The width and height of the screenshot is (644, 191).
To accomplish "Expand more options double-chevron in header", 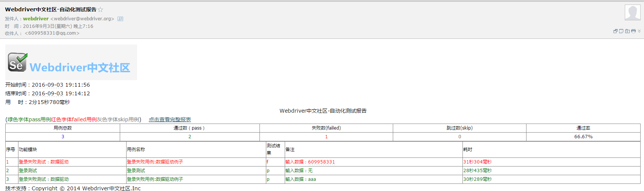I will click(x=639, y=31).
